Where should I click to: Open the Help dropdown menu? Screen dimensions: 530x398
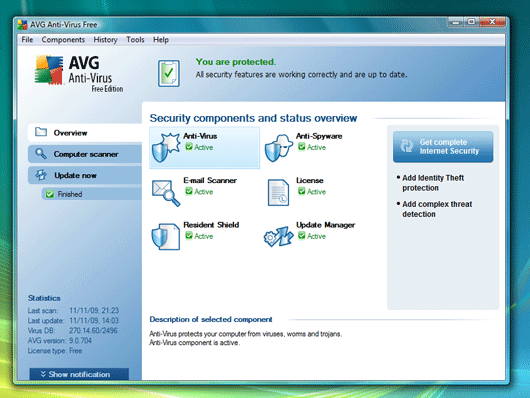click(161, 40)
